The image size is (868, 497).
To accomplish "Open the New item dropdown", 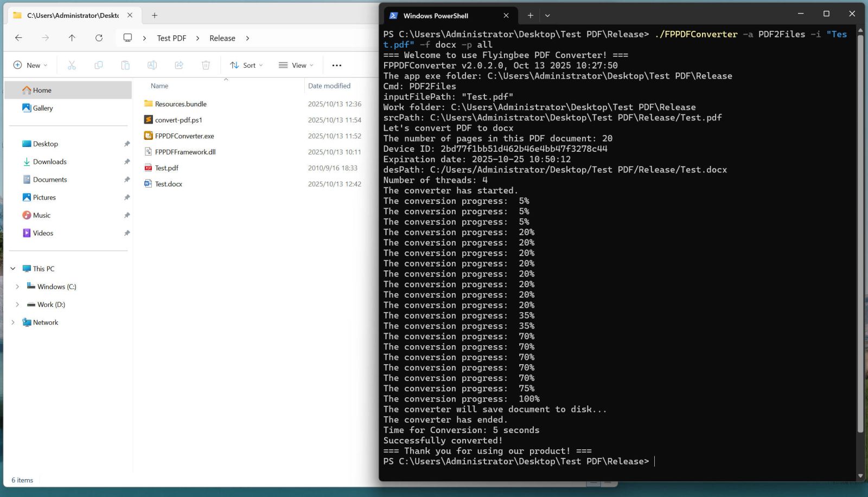I will point(30,65).
